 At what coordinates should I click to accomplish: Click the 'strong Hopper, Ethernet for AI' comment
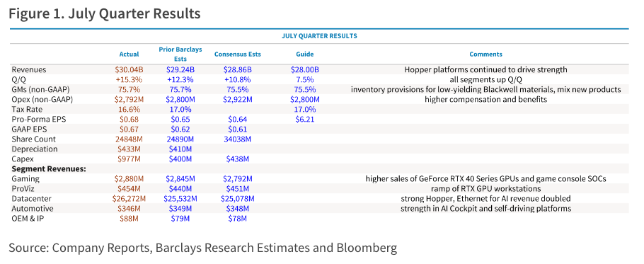point(485,199)
